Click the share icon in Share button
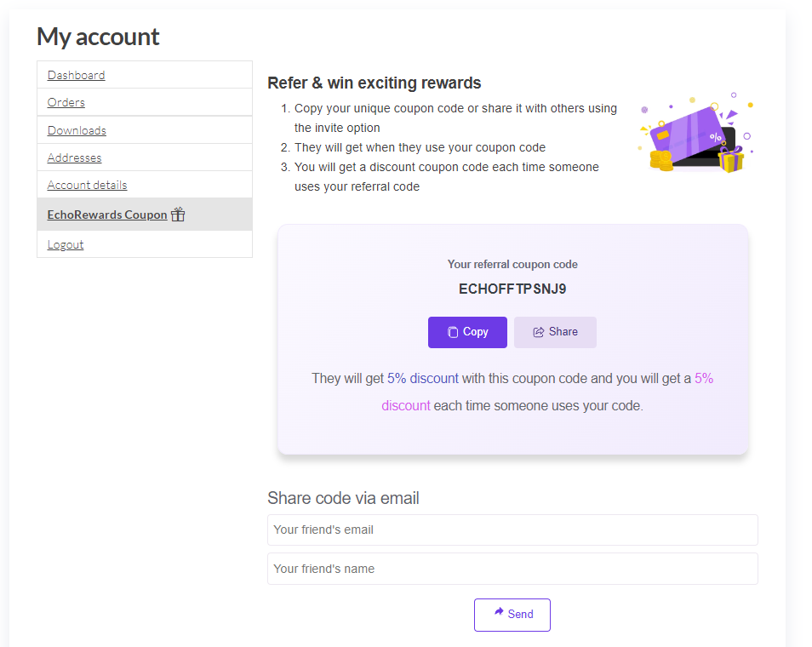This screenshot has height=647, width=812. click(538, 332)
